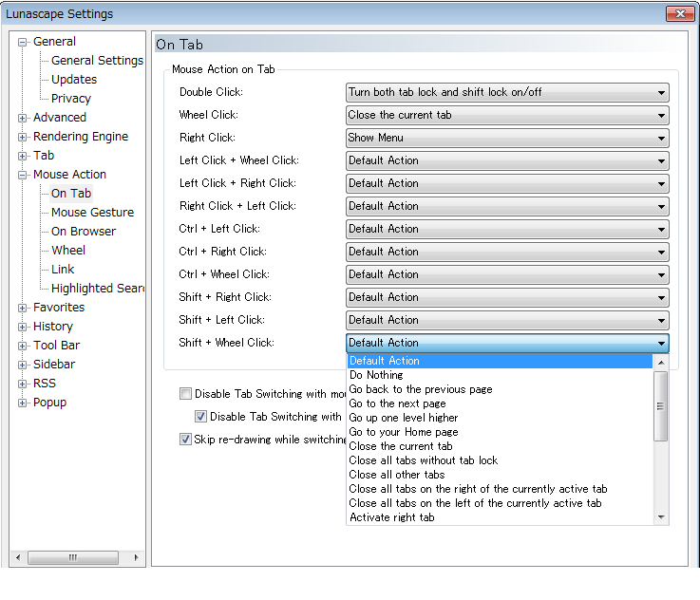Open General Settings in the tree
Screen dimensions: 700x600
(97, 60)
